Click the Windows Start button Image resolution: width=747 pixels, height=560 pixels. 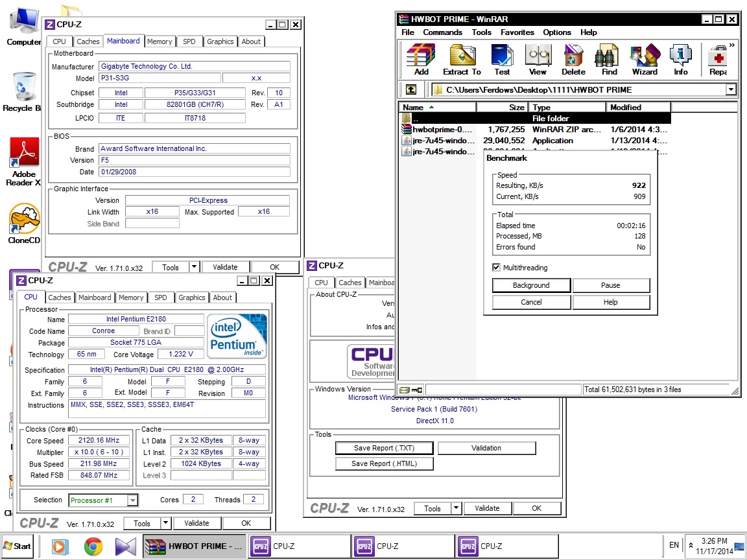17,546
